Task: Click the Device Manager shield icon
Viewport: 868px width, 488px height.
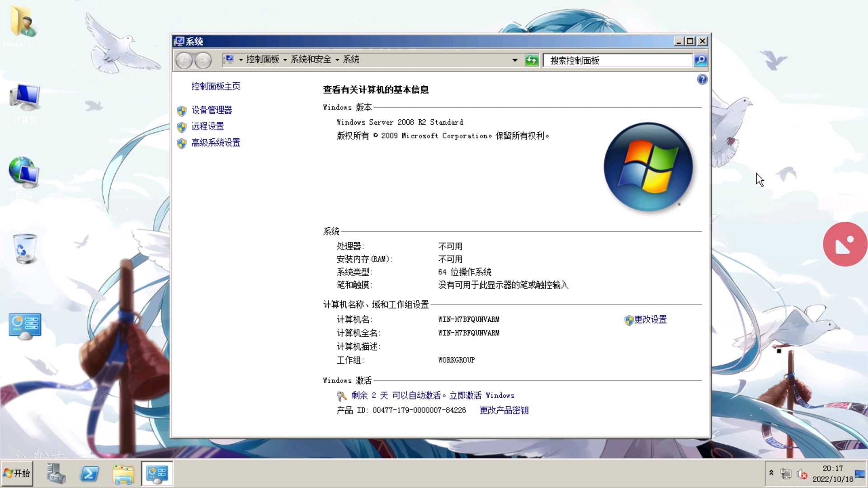Action: coord(182,110)
